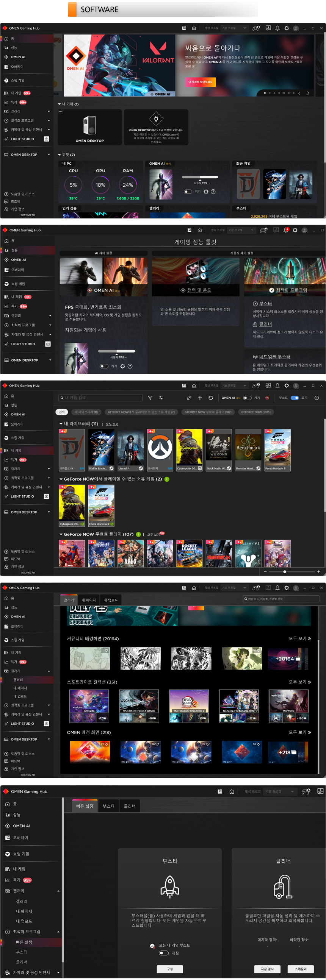Collapse the GeForce NOW 무료로 플레이 (107) section

pos(61,534)
